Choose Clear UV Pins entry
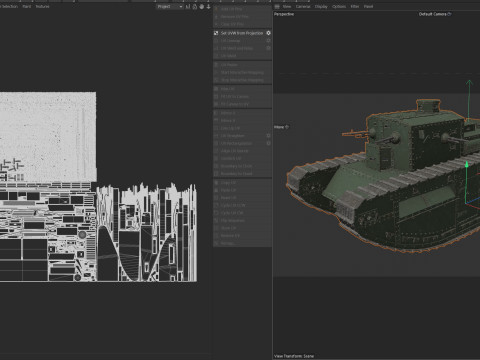This screenshot has height=360, width=480. (x=242, y=24)
